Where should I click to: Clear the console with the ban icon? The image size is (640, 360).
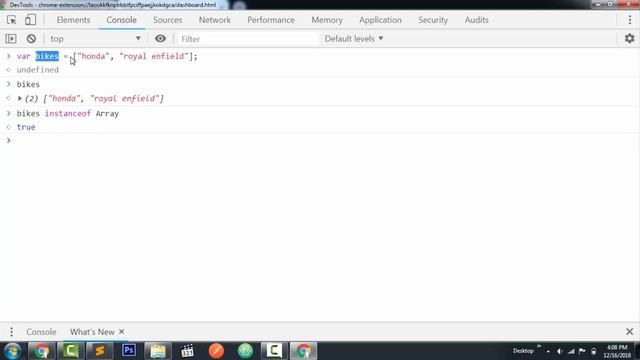(31, 39)
